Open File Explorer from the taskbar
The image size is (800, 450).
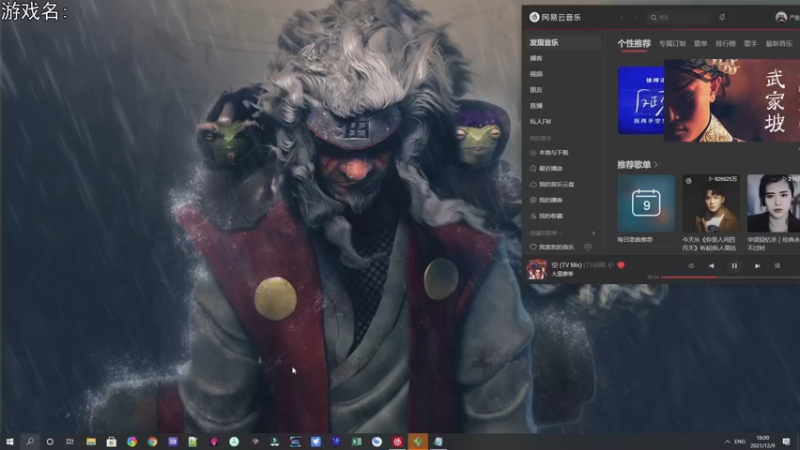pyautogui.click(x=91, y=441)
